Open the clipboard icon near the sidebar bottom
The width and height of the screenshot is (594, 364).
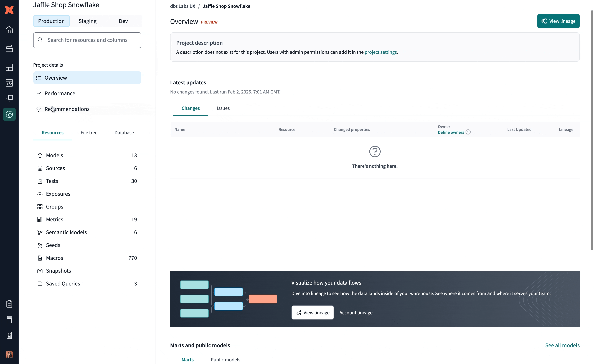coord(9,304)
